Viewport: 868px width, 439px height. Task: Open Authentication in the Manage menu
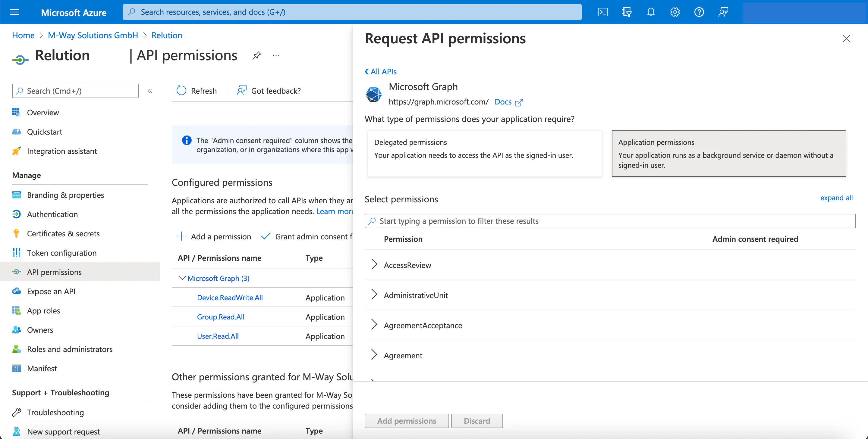tap(52, 214)
